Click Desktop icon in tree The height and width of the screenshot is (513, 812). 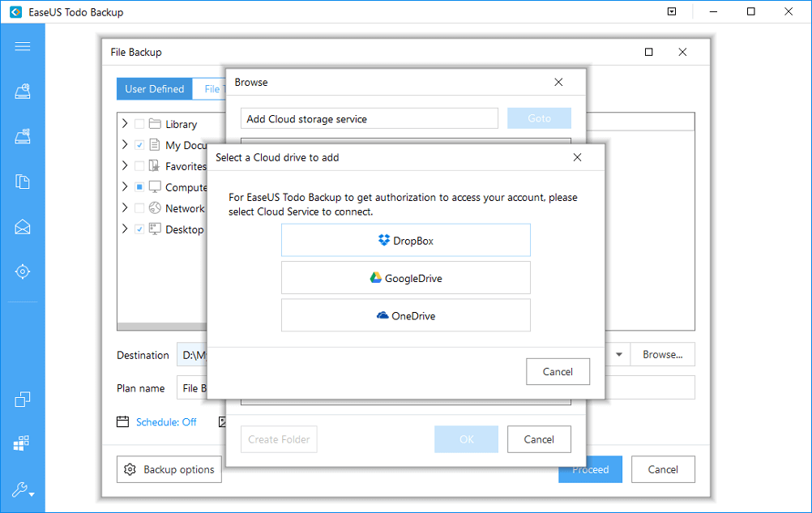(x=155, y=229)
